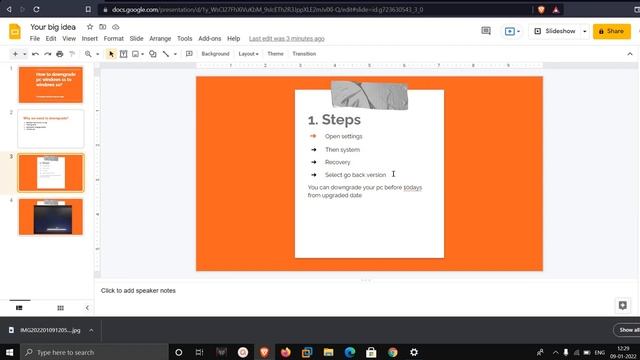Choose the Select cursor tool
The width and height of the screenshot is (640, 360).
coord(111,54)
